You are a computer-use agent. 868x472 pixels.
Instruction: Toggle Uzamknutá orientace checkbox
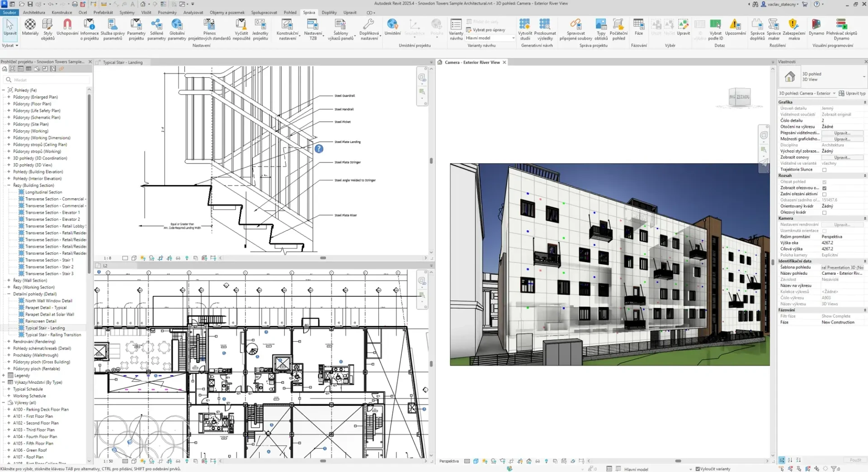click(824, 231)
